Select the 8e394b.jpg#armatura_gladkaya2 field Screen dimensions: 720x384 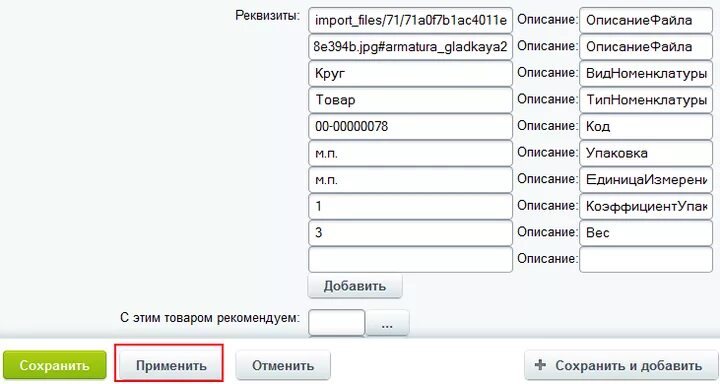pyautogui.click(x=411, y=47)
